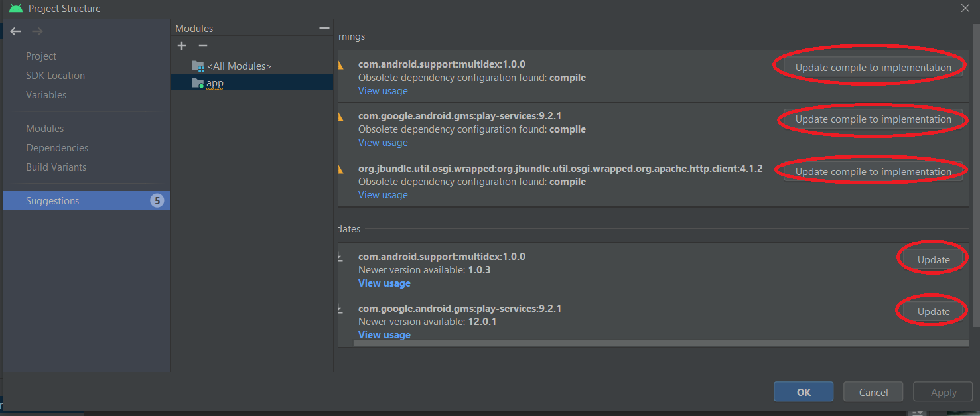This screenshot has height=416, width=980.
Task: Update multidex compile to implementation
Action: pyautogui.click(x=873, y=67)
